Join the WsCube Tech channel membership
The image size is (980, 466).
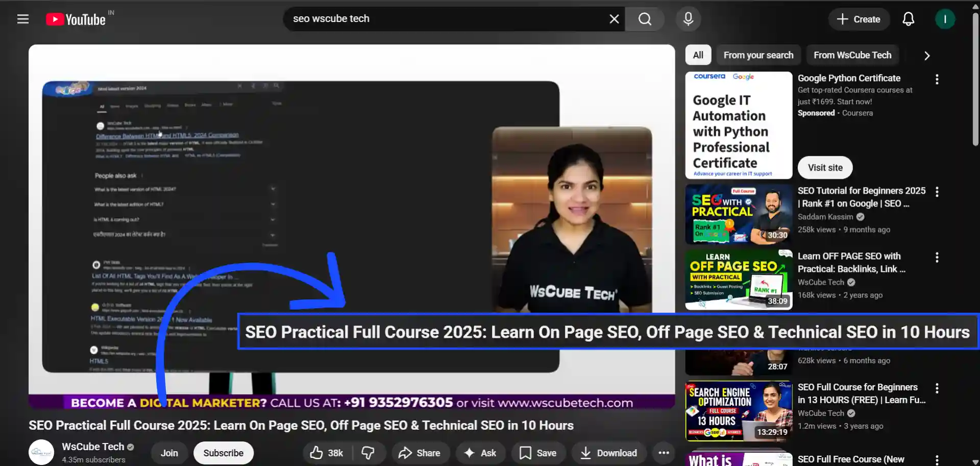point(169,453)
